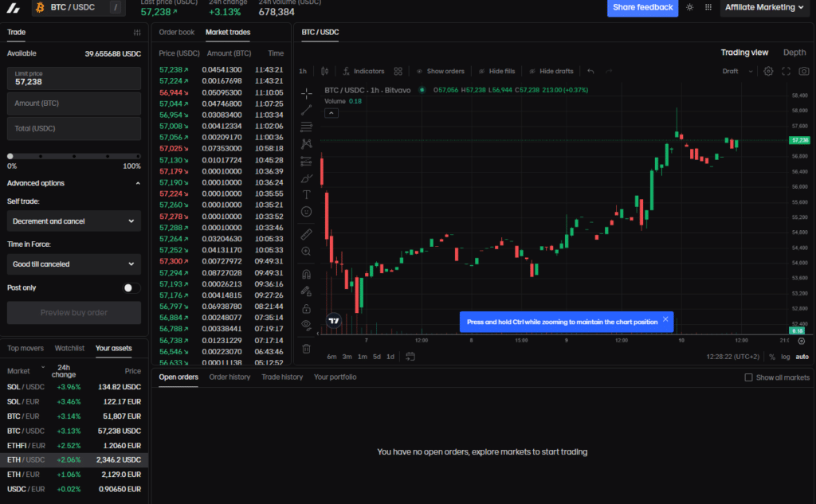Screen dimensions: 816x504
Task: Open the Draft layout dropdown
Action: (737, 71)
